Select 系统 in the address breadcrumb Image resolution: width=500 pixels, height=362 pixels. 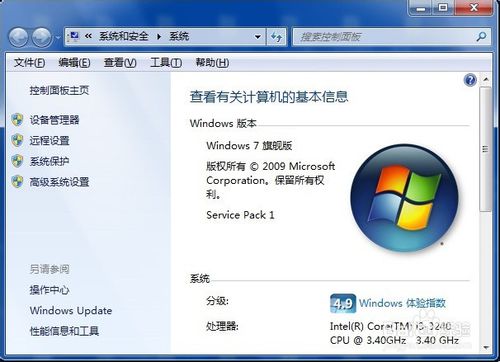[x=179, y=36]
